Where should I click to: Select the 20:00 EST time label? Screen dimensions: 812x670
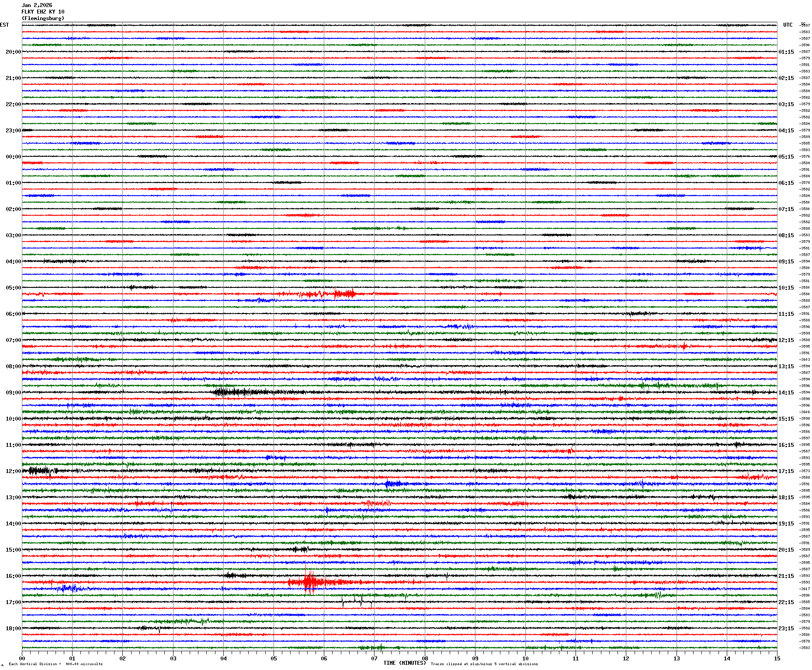(13, 52)
